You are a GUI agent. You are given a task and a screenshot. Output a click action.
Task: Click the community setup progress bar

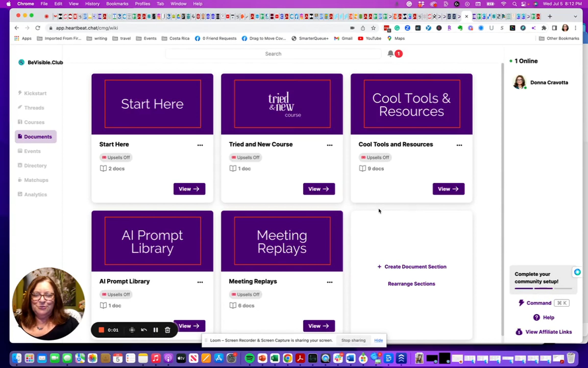click(x=543, y=288)
